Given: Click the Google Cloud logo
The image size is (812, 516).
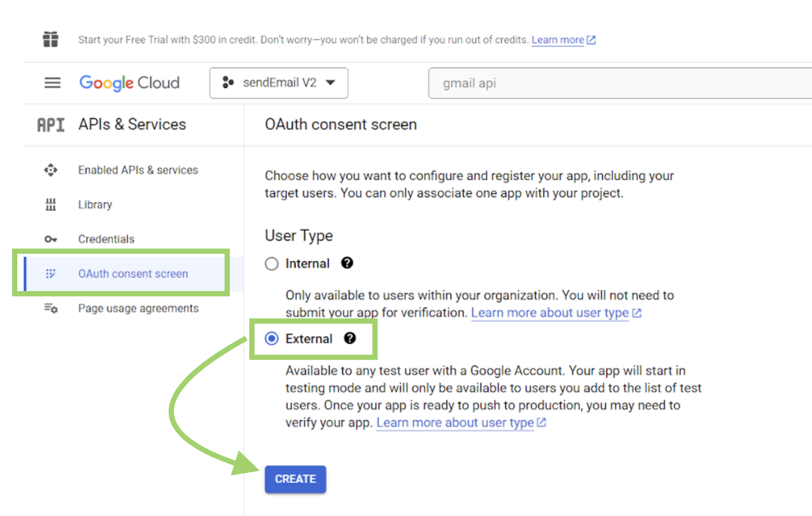Looking at the screenshot, I should pos(129,82).
